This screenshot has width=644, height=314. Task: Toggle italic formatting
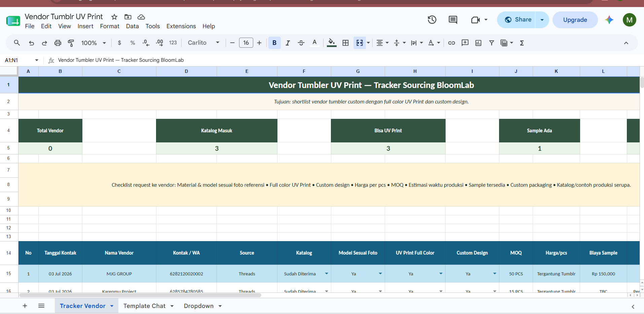tap(288, 43)
